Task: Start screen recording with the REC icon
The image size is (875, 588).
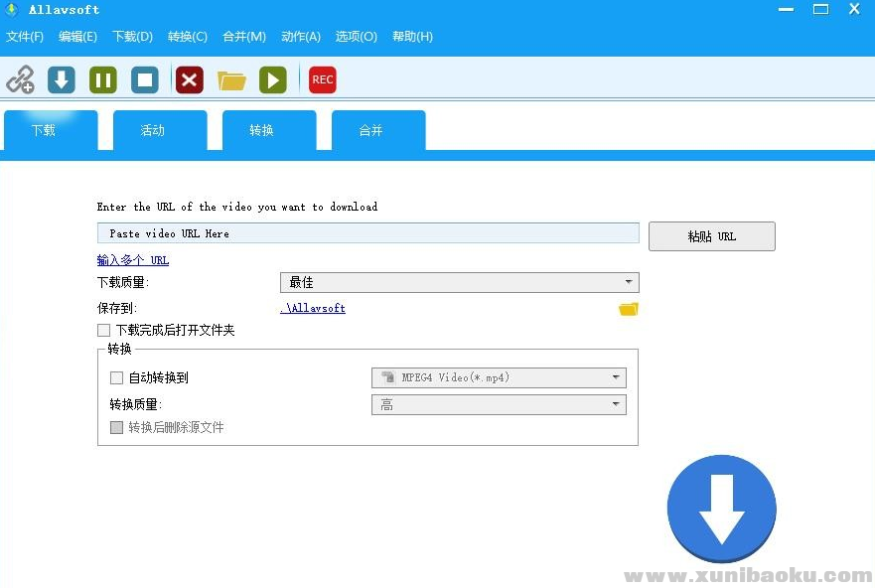Action: pos(321,79)
